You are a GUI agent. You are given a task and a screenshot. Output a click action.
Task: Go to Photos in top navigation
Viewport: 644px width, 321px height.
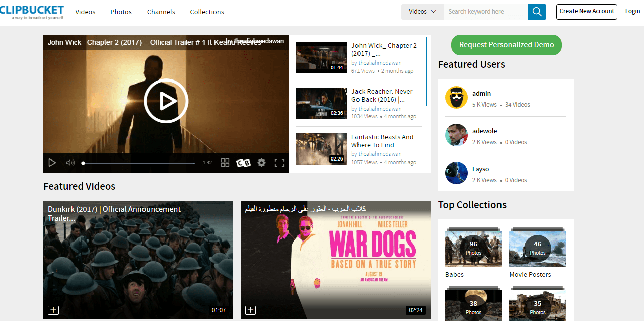tap(121, 12)
